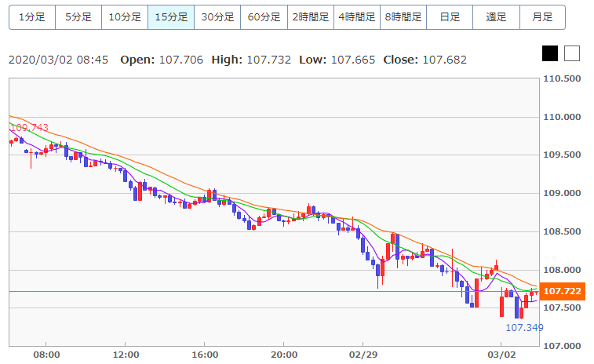Click the Close value 107.682

(445, 60)
